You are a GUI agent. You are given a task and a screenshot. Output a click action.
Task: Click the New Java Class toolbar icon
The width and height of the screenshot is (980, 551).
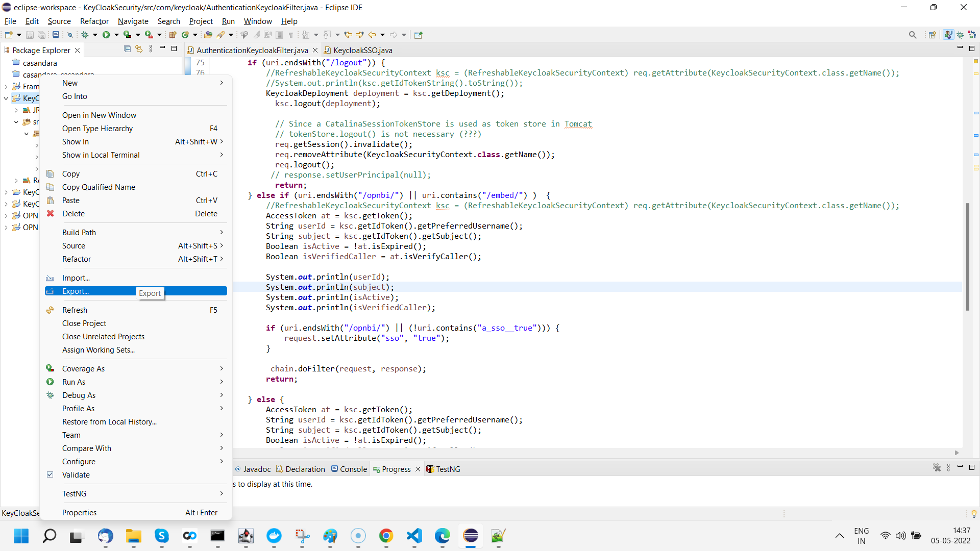pos(185,35)
